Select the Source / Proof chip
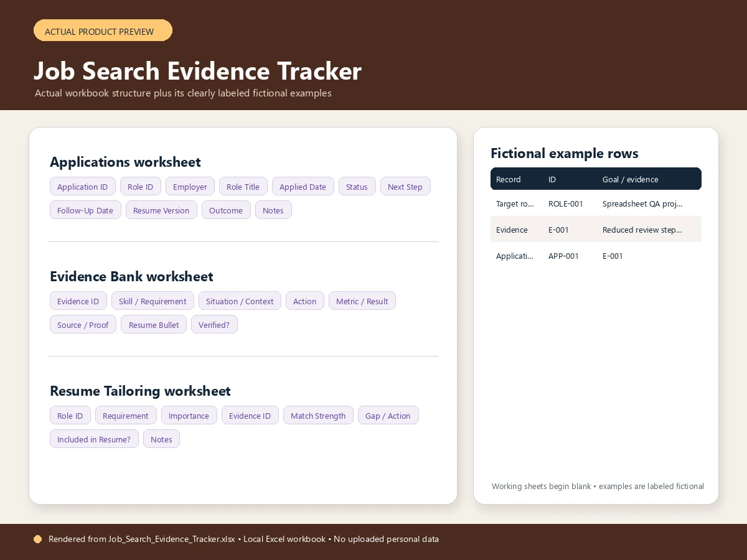747x560 pixels. click(83, 325)
